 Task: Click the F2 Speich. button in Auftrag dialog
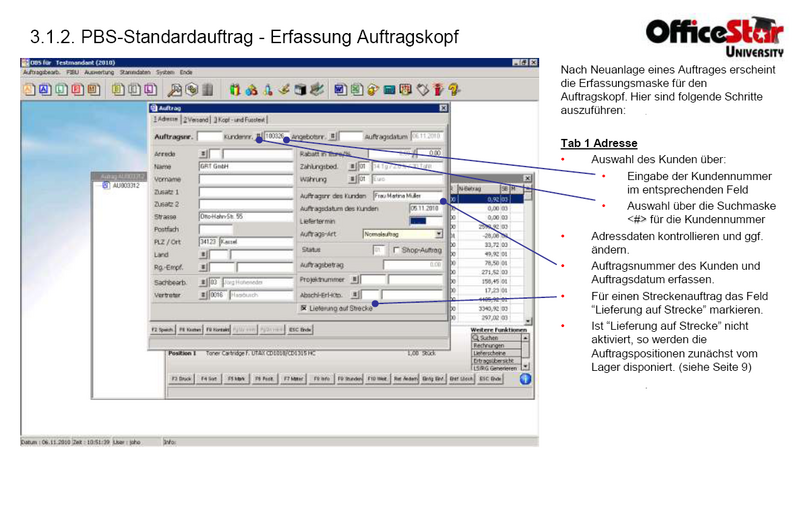tap(163, 330)
